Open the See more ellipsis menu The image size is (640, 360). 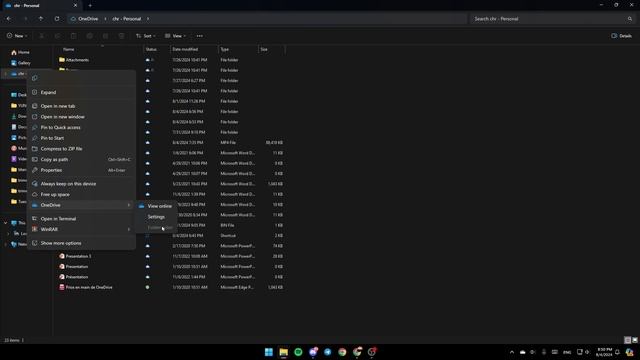tap(200, 36)
